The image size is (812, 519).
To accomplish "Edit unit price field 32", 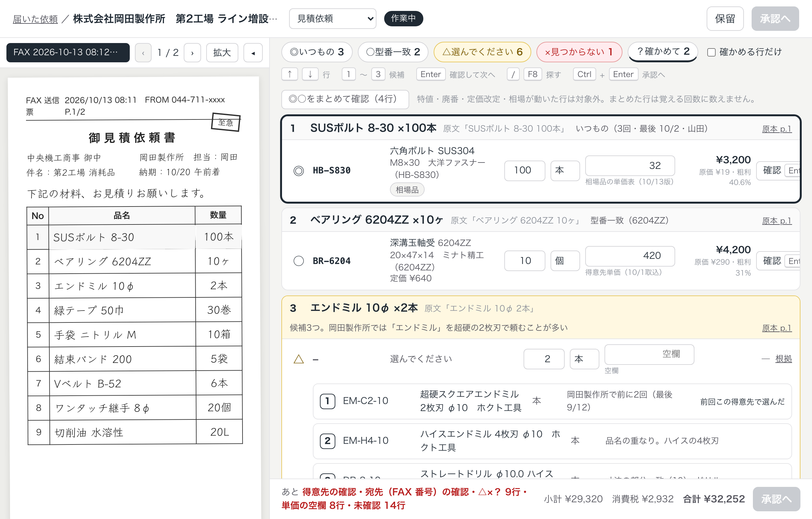I will click(x=630, y=166).
